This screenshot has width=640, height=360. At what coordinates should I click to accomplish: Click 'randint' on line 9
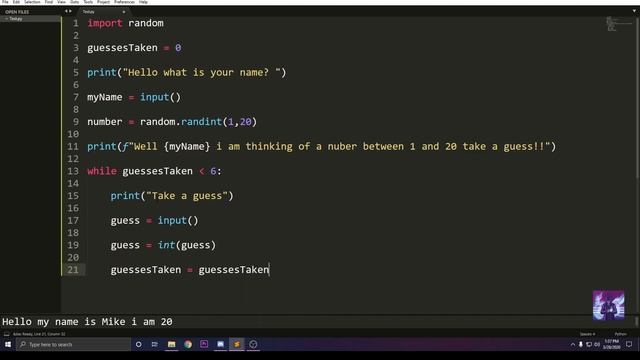pos(201,122)
